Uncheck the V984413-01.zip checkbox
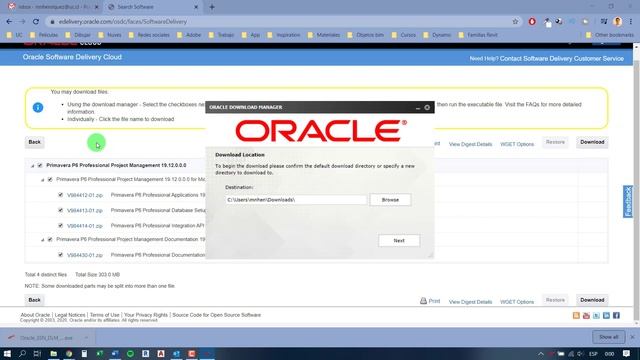The width and height of the screenshot is (640, 360). pyautogui.click(x=60, y=210)
